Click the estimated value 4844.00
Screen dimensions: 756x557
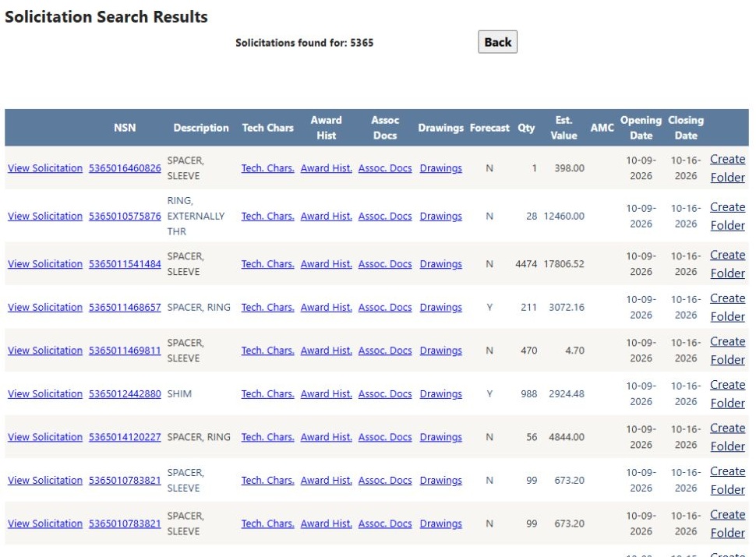tap(567, 437)
